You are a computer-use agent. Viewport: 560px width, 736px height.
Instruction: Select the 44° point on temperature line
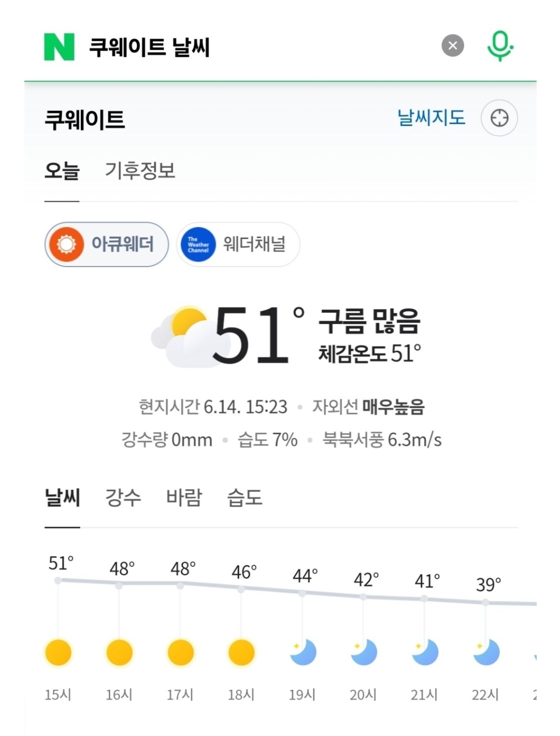pos(302,593)
